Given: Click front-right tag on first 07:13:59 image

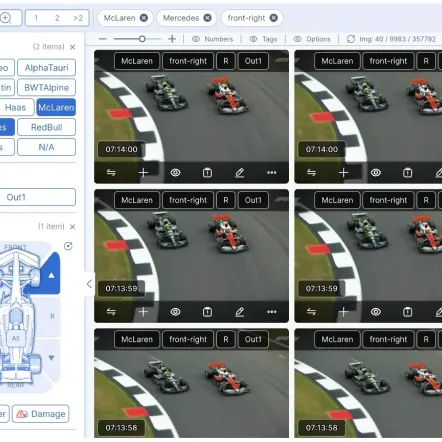Looking at the screenshot, I should (188, 200).
